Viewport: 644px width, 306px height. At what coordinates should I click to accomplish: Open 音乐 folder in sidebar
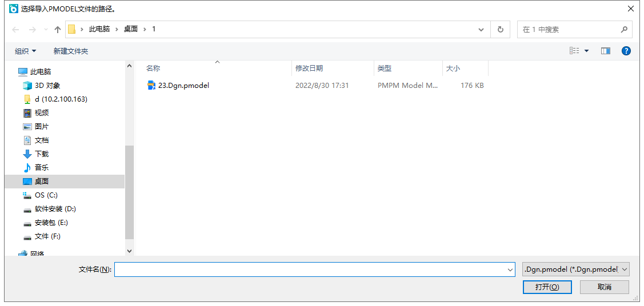42,167
